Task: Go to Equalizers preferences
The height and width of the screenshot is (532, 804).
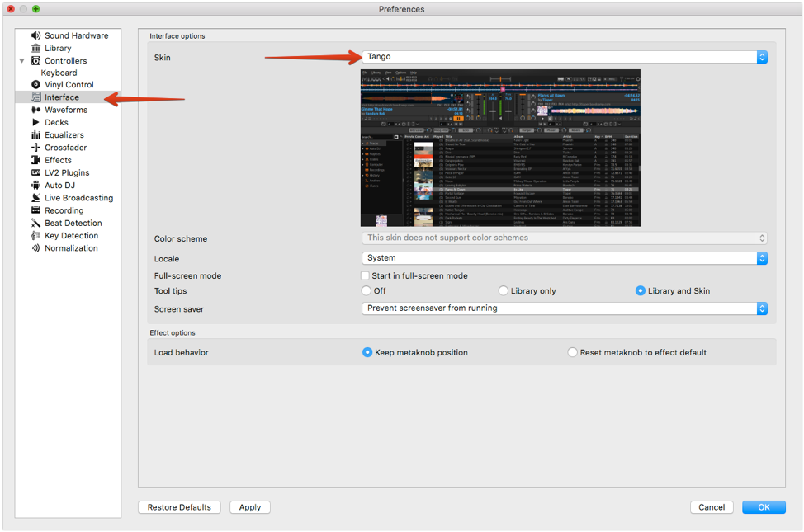Action: (64, 134)
